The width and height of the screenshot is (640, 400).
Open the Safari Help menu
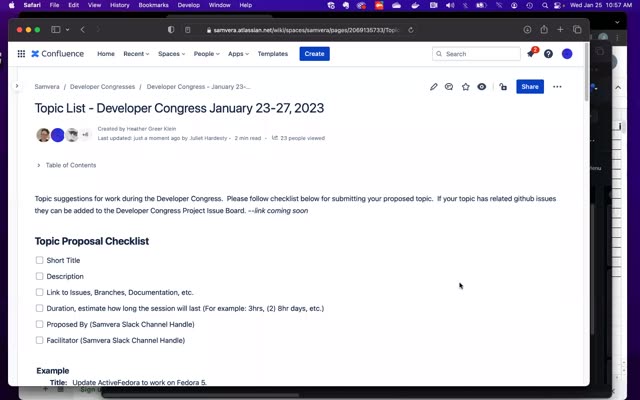click(245, 5)
